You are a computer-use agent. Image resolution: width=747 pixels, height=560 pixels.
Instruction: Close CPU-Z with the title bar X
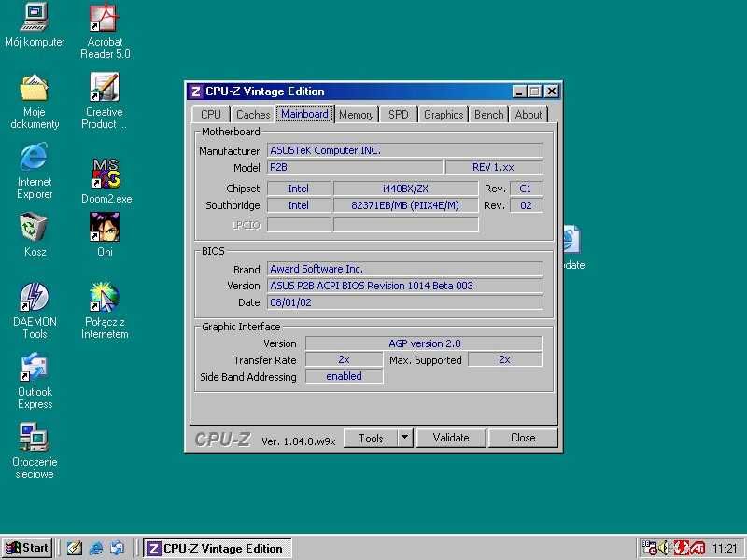click(552, 91)
